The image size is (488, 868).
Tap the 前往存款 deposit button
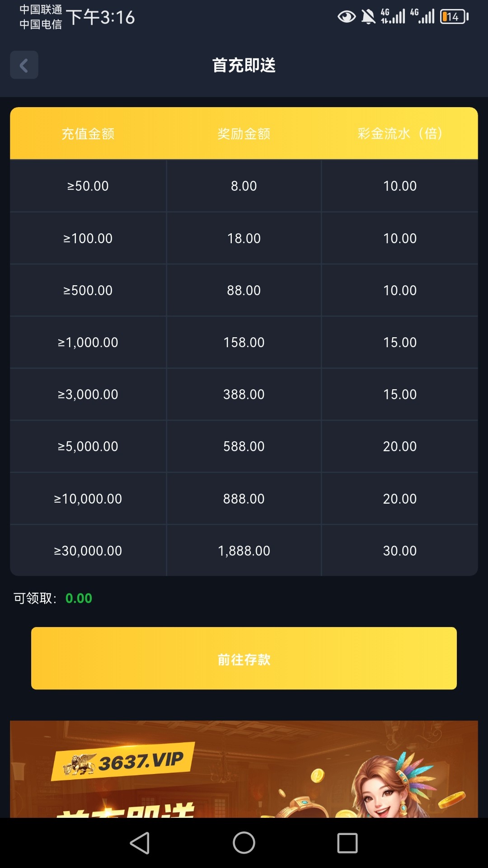pos(244,658)
